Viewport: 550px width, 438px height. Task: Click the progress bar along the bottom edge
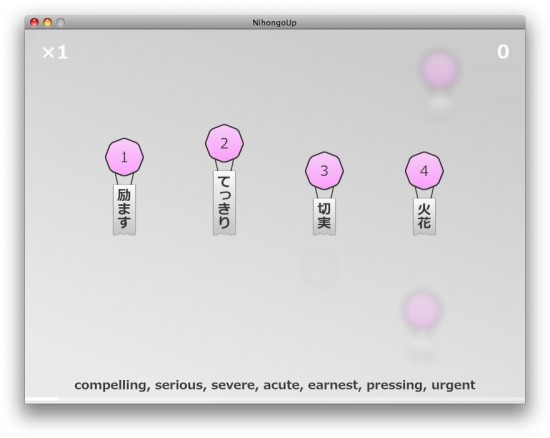tap(275, 399)
